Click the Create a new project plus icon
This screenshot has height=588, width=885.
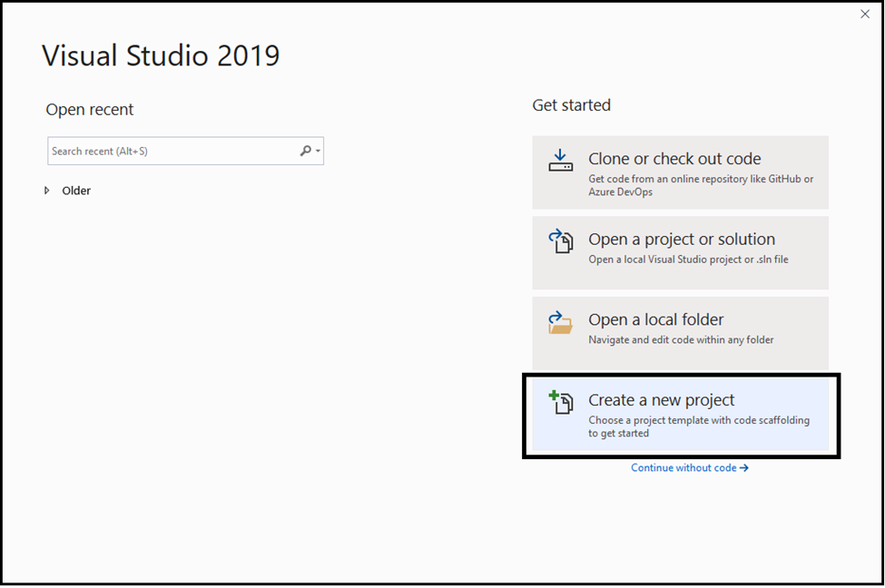[560, 402]
